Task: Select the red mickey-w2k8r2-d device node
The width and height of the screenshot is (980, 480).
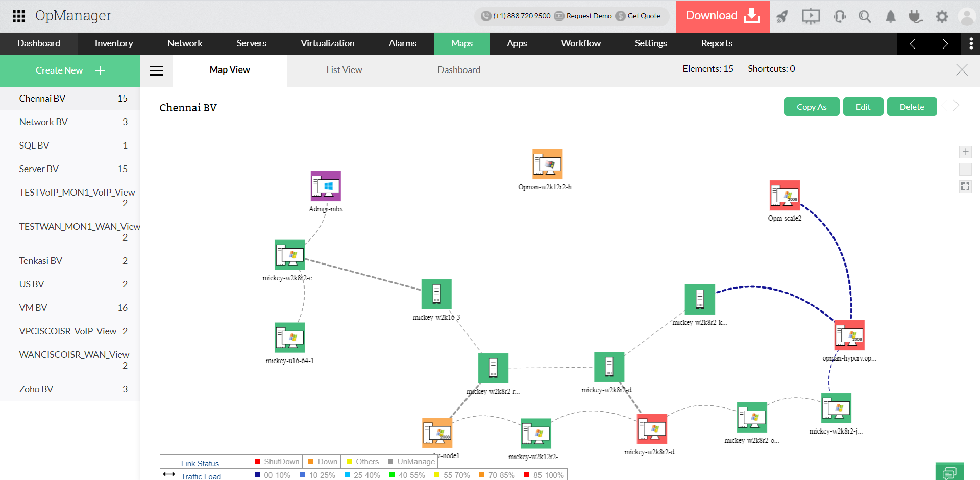Action: click(x=652, y=429)
